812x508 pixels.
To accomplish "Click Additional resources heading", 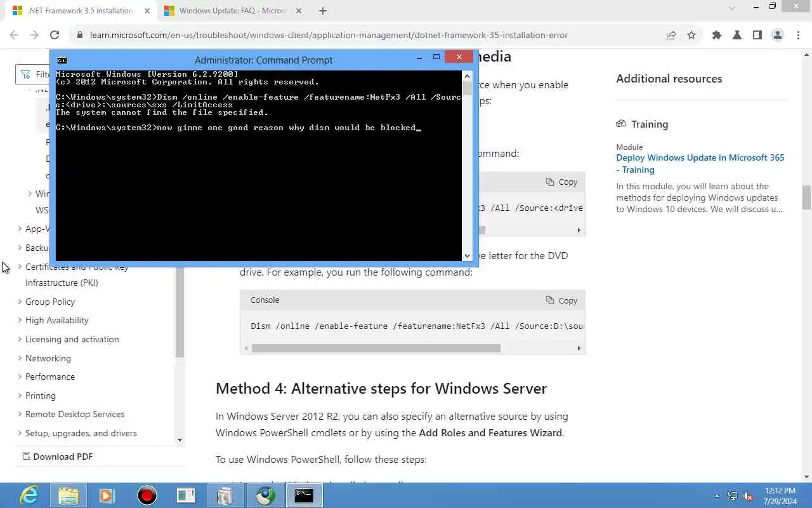I will [x=669, y=79].
